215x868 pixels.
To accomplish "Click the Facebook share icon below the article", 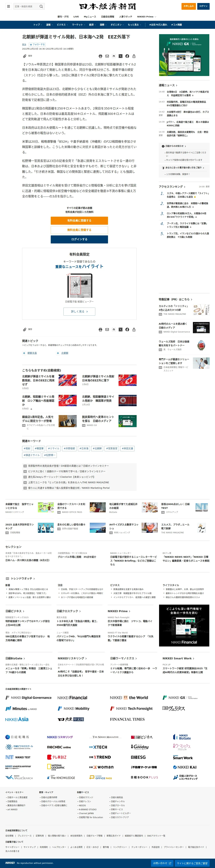I will [127, 330].
